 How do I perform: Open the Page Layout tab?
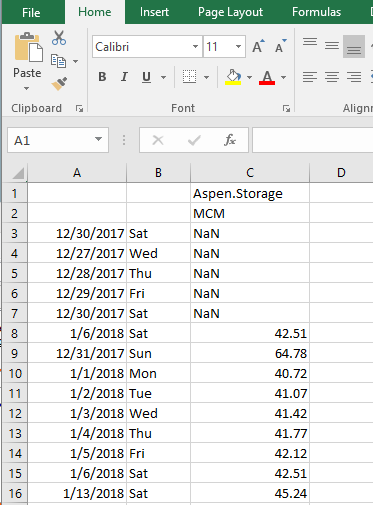point(230,12)
